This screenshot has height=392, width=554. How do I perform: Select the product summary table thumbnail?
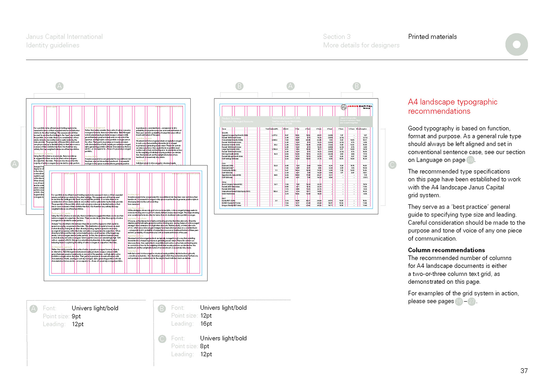pos(296,156)
